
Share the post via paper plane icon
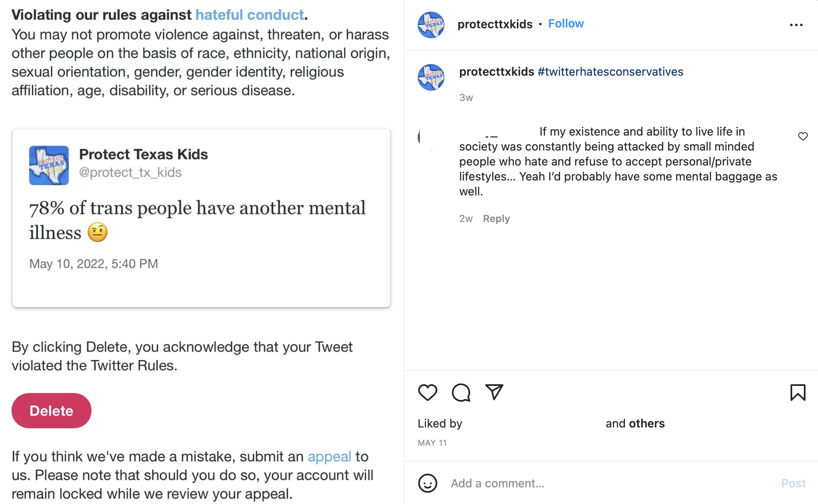[x=493, y=391]
